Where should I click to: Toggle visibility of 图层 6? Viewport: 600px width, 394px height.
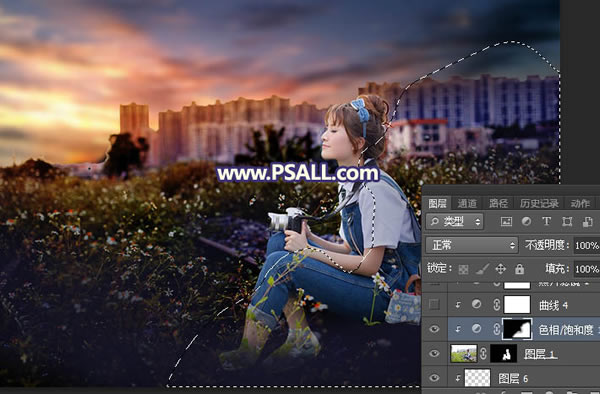pyautogui.click(x=434, y=378)
